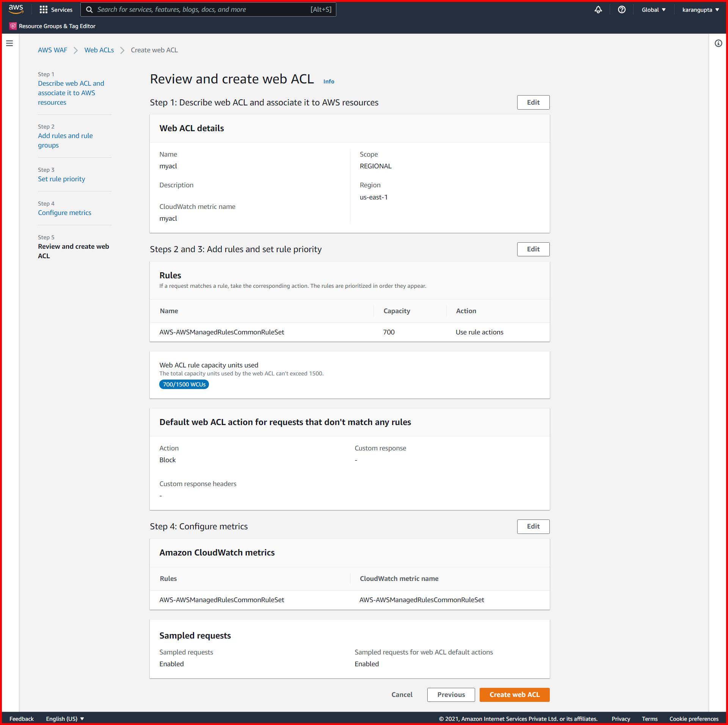Click the help question mark icon
This screenshot has height=725, width=728.
[621, 9]
